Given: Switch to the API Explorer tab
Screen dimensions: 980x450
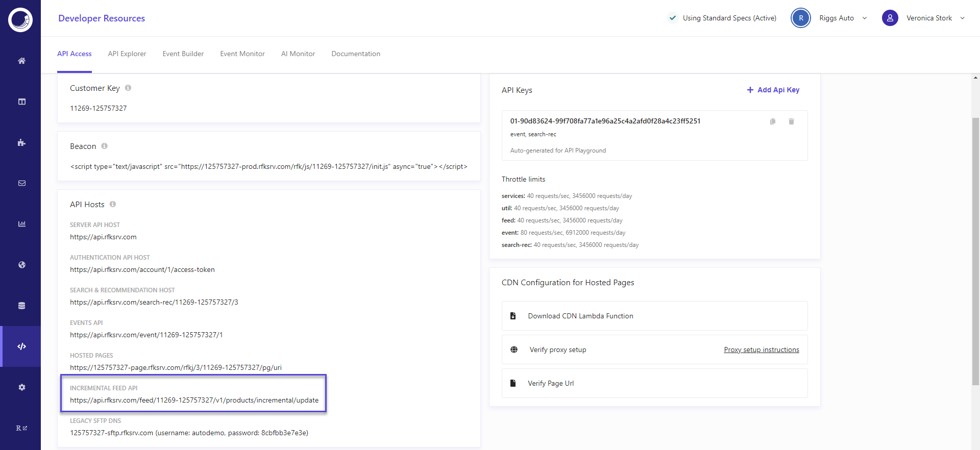Looking at the screenshot, I should click(x=127, y=54).
